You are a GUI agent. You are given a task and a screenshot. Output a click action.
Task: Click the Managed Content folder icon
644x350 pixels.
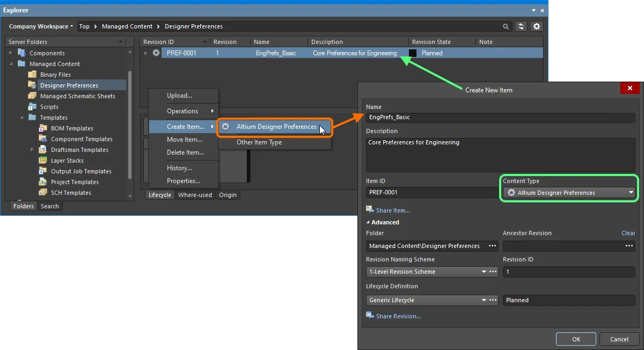coord(21,64)
